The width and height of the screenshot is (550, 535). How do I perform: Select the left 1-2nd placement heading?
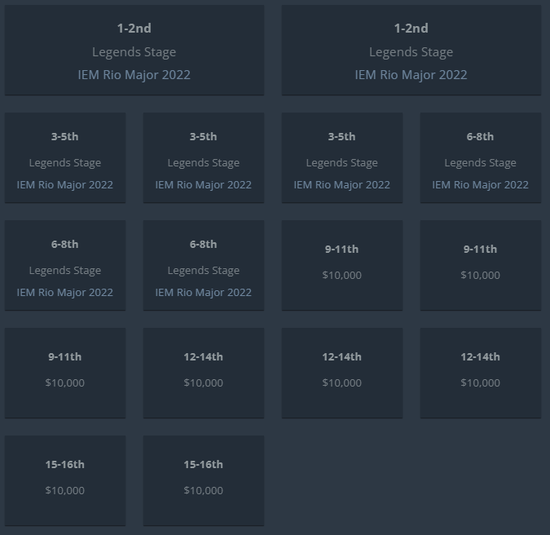[134, 28]
